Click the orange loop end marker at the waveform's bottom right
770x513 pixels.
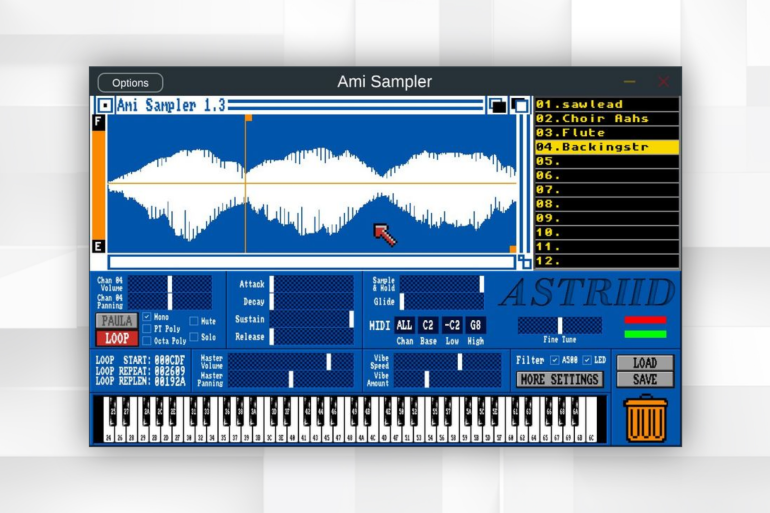513,249
